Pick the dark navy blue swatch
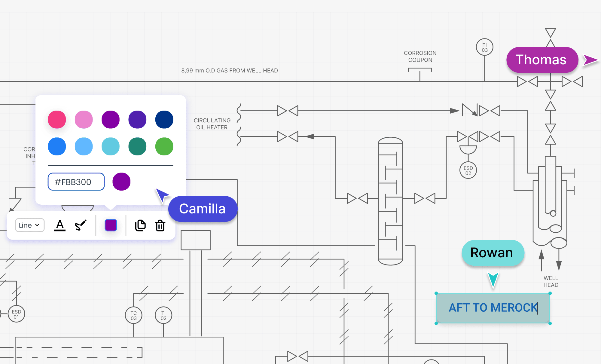The width and height of the screenshot is (601, 364). pyautogui.click(x=164, y=119)
